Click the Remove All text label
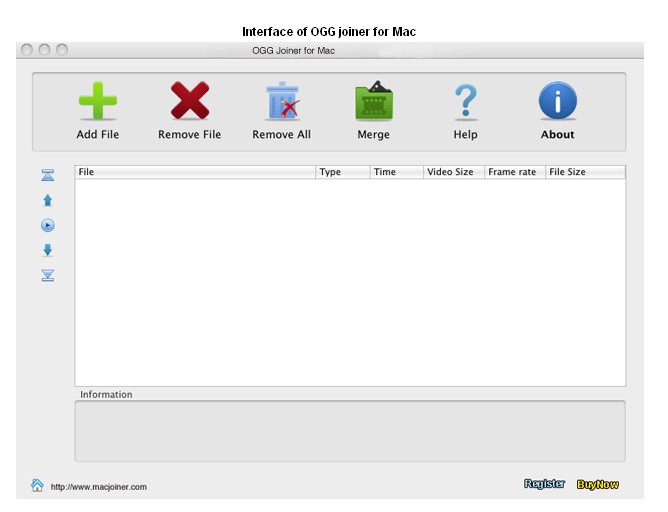Image resolution: width=668 pixels, height=512 pixels. (282, 135)
